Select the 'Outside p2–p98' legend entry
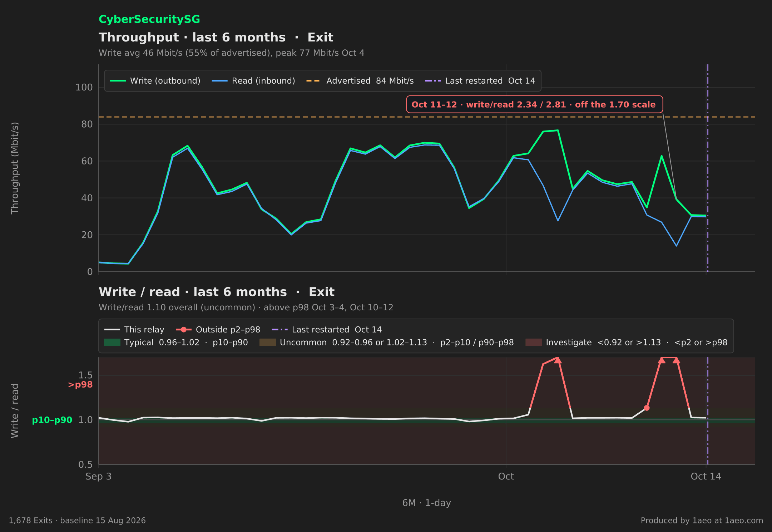 [x=218, y=330]
